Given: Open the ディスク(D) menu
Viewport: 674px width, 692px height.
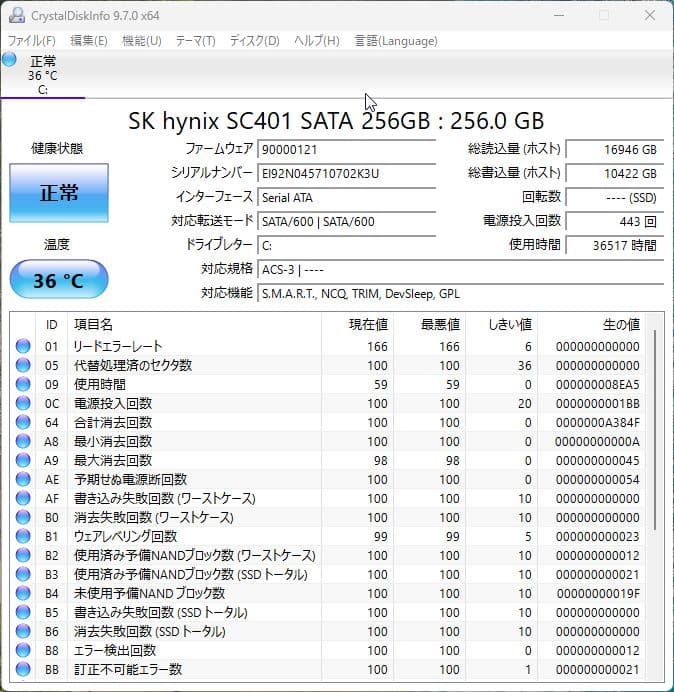Looking at the screenshot, I should tap(255, 41).
